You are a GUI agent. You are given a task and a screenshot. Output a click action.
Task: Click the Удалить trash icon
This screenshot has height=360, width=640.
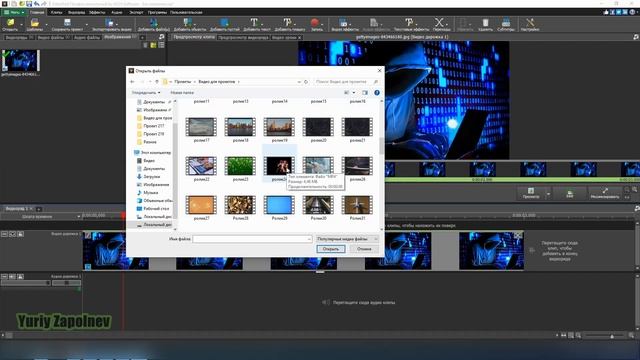coord(485,24)
